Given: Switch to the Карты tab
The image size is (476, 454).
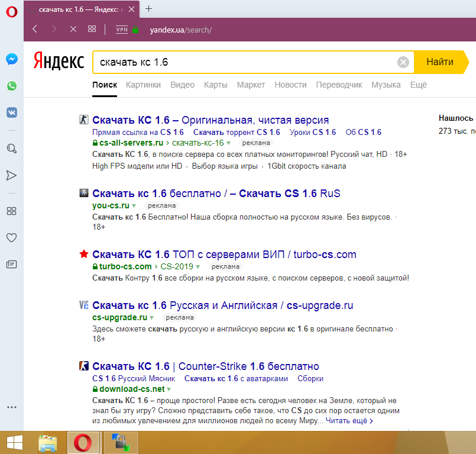Looking at the screenshot, I should [x=216, y=85].
